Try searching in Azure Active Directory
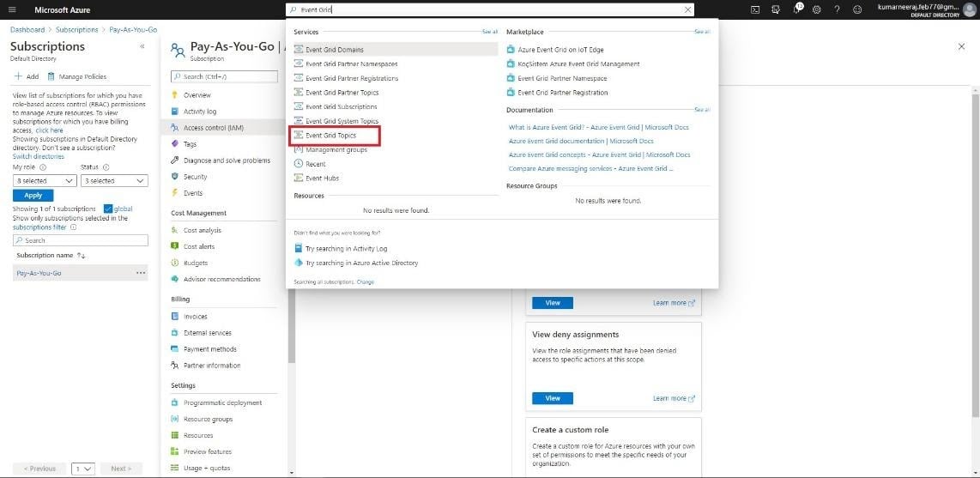 tap(361, 263)
